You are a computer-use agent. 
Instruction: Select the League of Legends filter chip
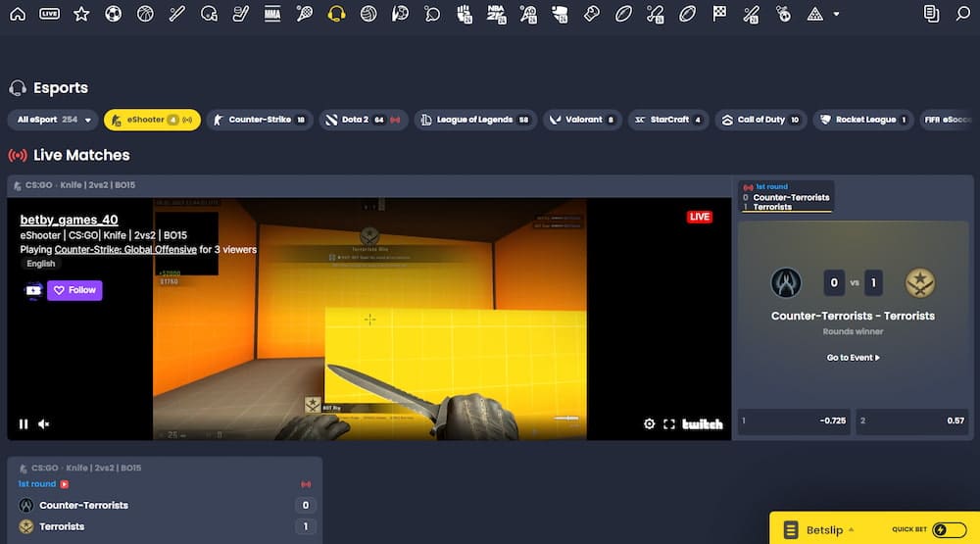click(x=475, y=120)
